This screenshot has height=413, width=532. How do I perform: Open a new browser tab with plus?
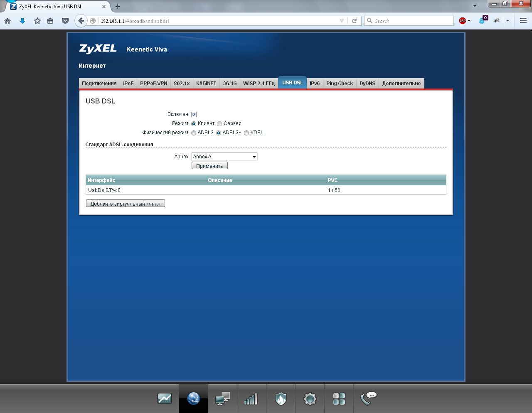tap(118, 7)
